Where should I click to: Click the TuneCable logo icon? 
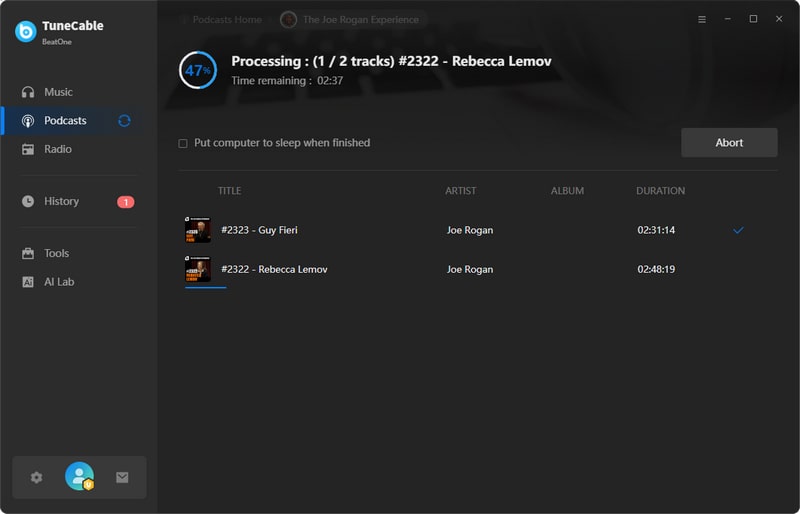pos(26,32)
